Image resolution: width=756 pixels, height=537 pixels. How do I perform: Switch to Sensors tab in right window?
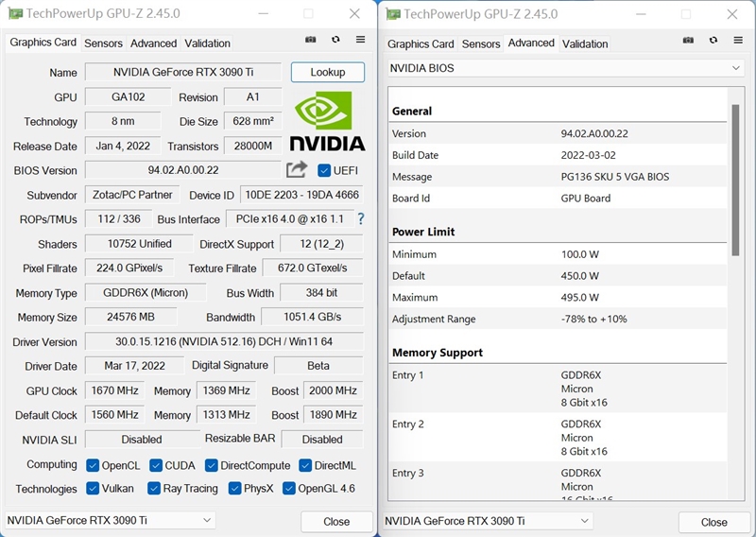point(481,43)
